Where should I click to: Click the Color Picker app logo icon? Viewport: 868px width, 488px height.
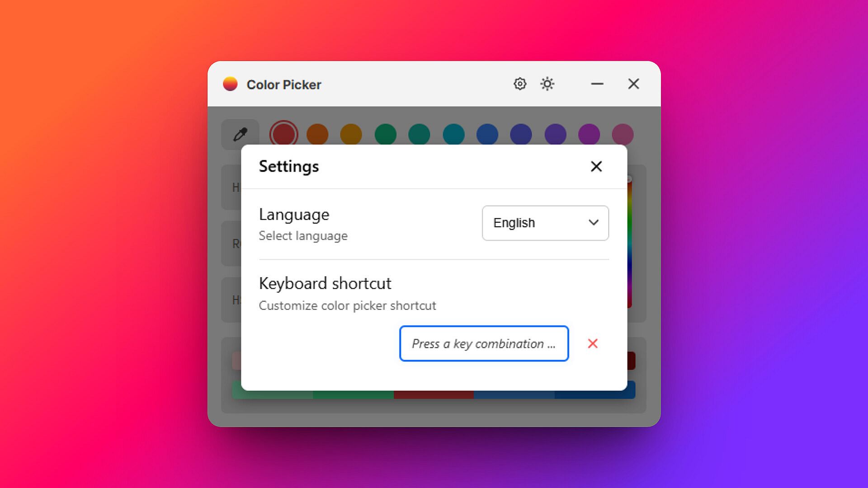(230, 84)
